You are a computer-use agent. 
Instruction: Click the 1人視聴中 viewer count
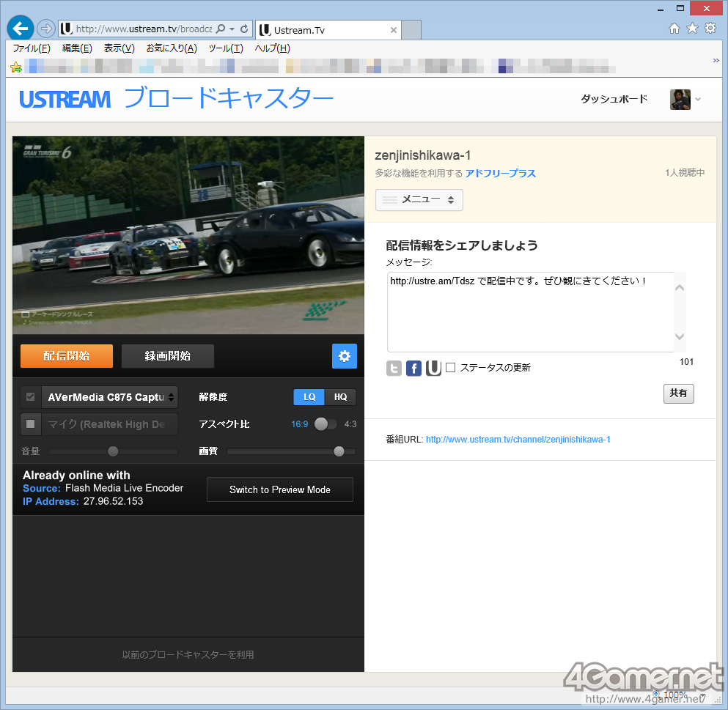pyautogui.click(x=685, y=173)
